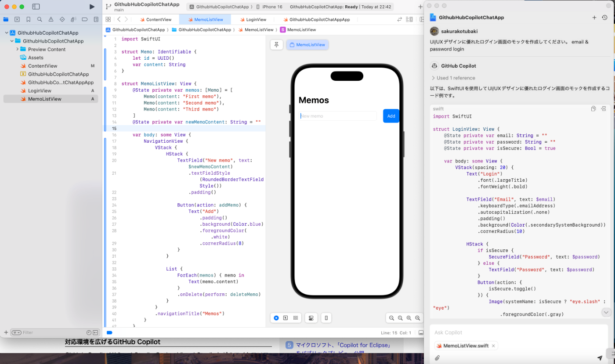Expand the Preview Content folder

click(x=18, y=49)
